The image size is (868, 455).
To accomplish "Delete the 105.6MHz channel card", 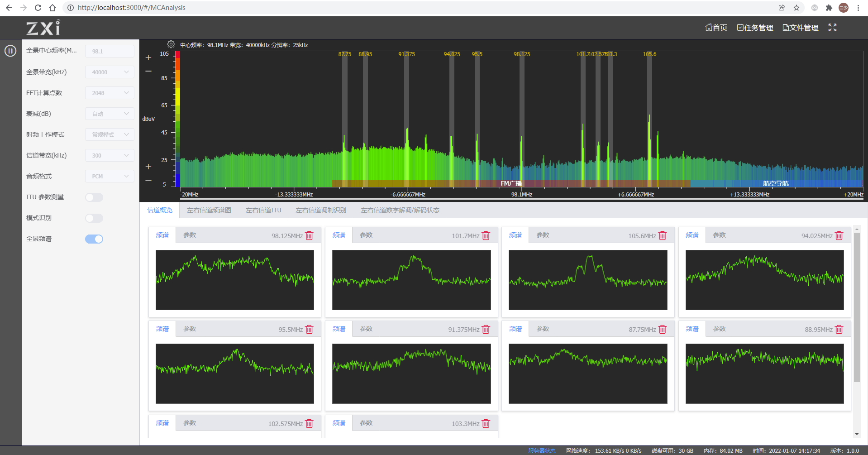I will 663,235.
